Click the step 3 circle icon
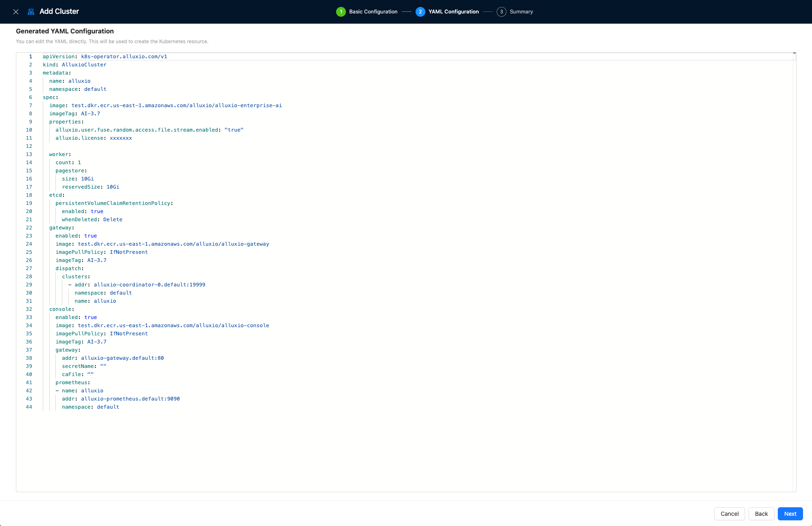 [501, 12]
